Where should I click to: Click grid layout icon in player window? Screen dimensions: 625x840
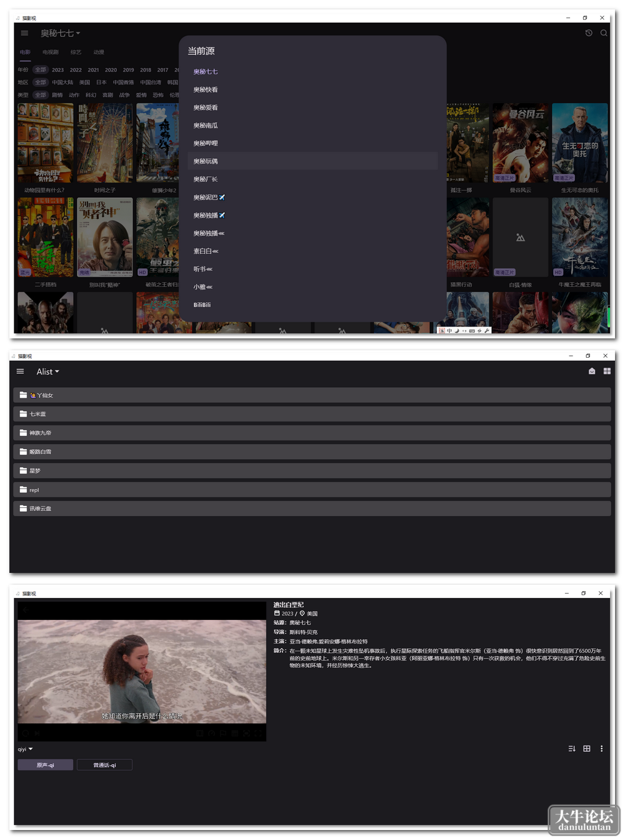(587, 749)
